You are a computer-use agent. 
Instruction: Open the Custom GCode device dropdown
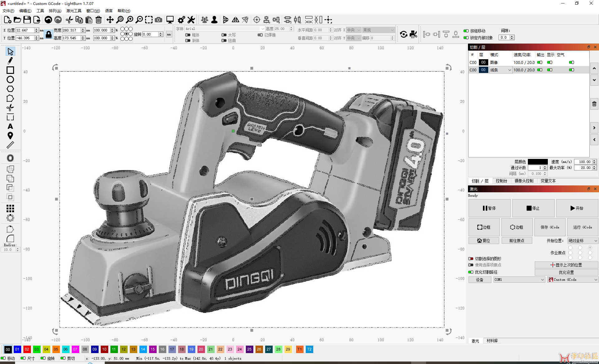coord(573,280)
